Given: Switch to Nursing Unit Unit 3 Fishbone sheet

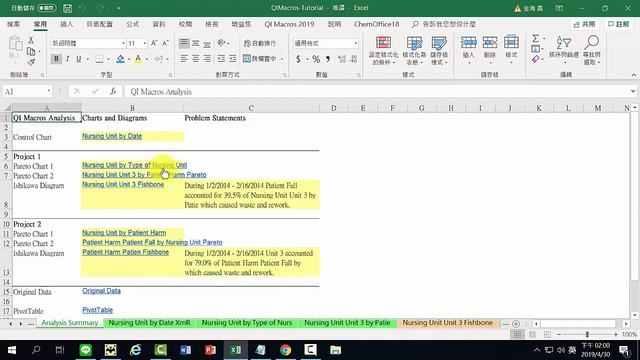Looking at the screenshot, I should [448, 323].
